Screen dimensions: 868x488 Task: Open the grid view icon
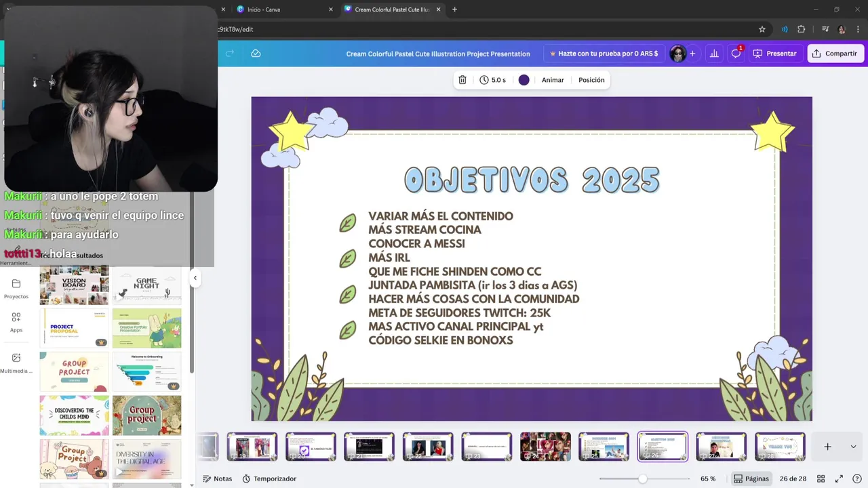point(821,479)
